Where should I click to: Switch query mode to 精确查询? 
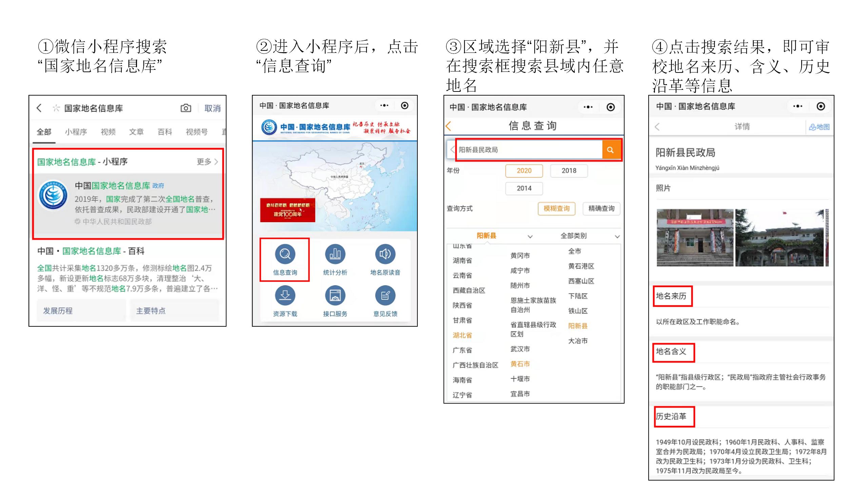tap(601, 208)
